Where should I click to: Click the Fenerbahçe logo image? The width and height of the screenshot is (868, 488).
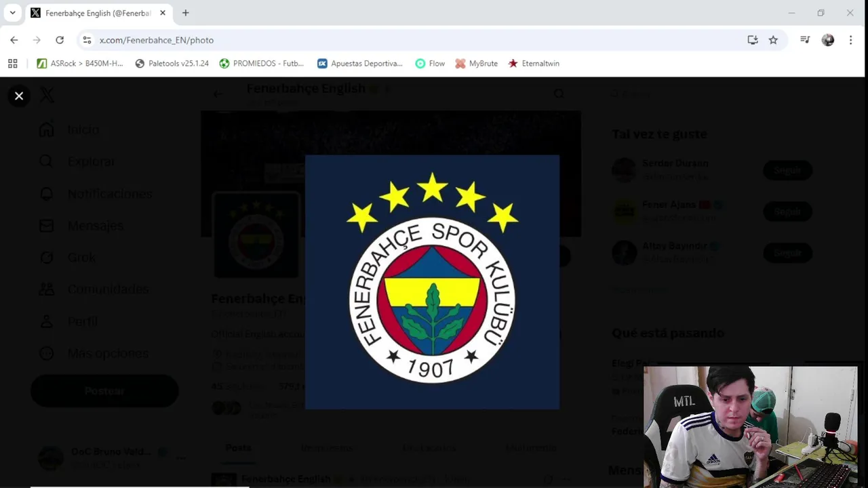[432, 282]
